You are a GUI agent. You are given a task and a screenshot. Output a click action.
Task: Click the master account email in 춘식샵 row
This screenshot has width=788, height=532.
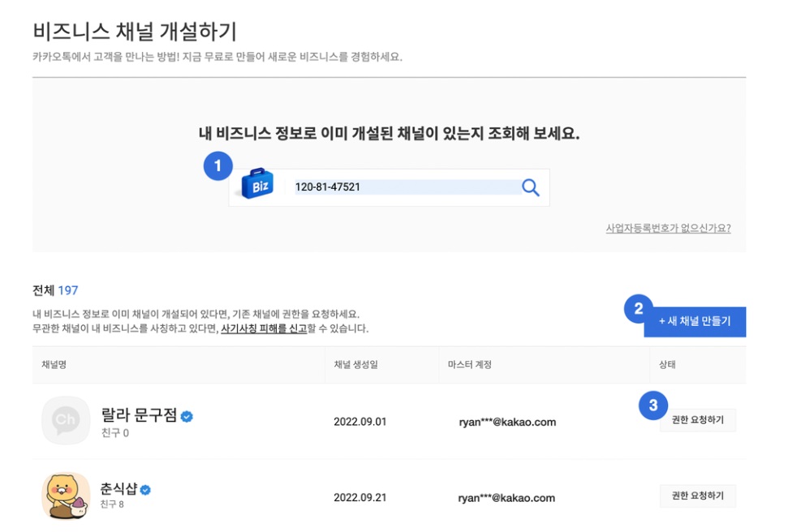[x=506, y=498]
